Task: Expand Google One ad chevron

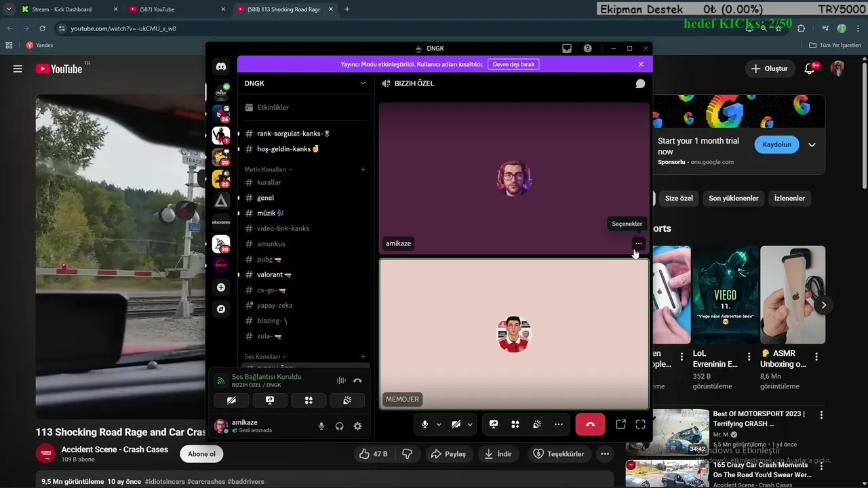Action: (812, 145)
